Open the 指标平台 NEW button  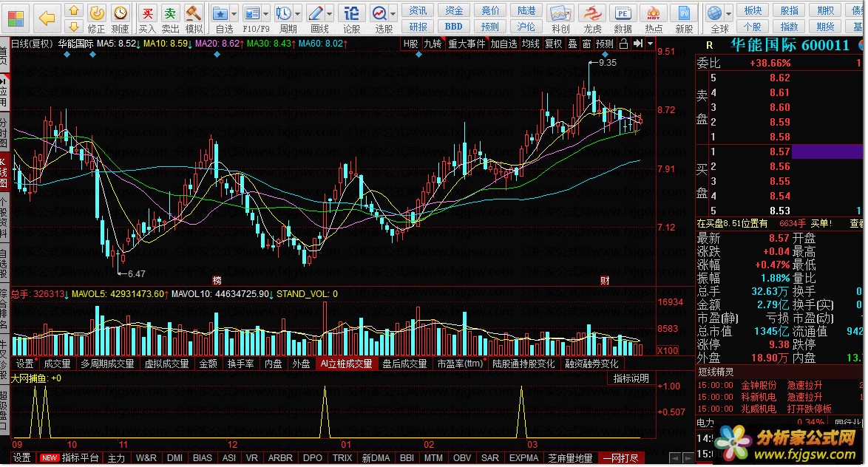point(70,458)
